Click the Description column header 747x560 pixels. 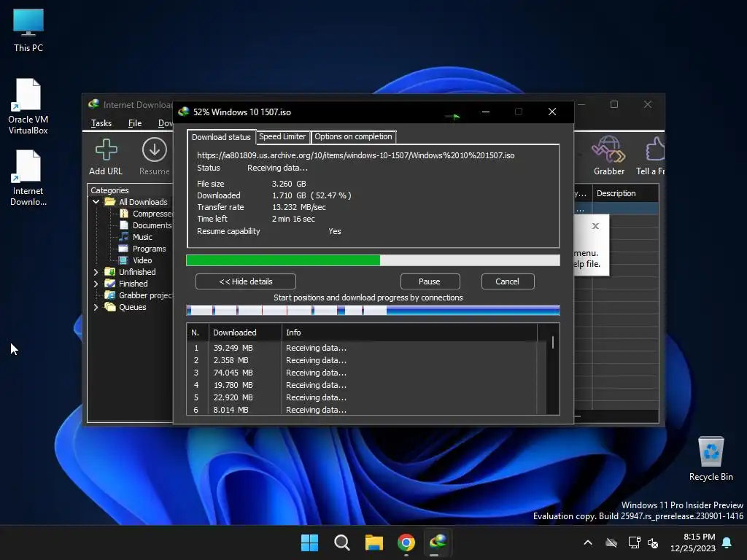point(625,193)
